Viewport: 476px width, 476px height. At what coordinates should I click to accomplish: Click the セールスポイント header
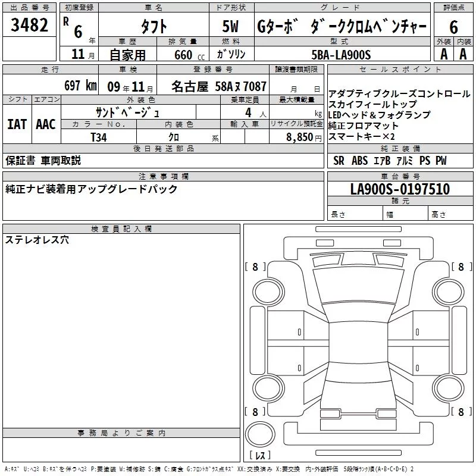point(400,70)
